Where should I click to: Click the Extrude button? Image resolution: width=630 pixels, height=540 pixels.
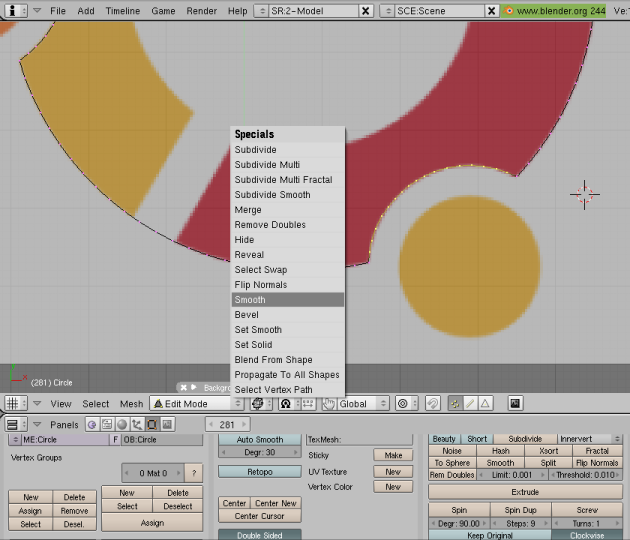tap(526, 492)
